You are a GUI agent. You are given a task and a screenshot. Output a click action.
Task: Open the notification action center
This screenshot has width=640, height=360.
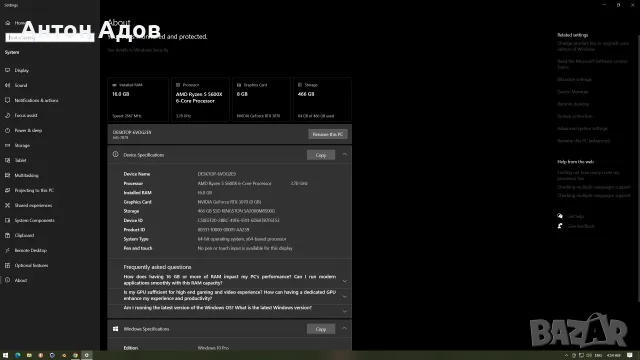tap(630, 356)
